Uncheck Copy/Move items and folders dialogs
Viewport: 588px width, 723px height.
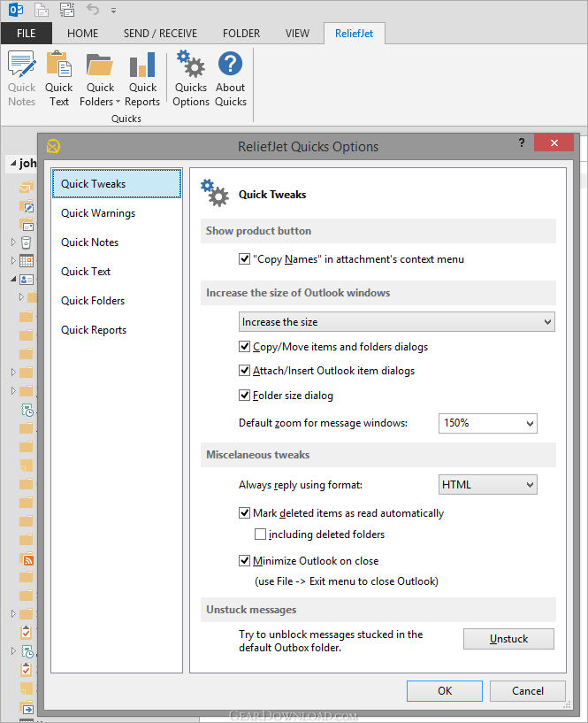[244, 346]
